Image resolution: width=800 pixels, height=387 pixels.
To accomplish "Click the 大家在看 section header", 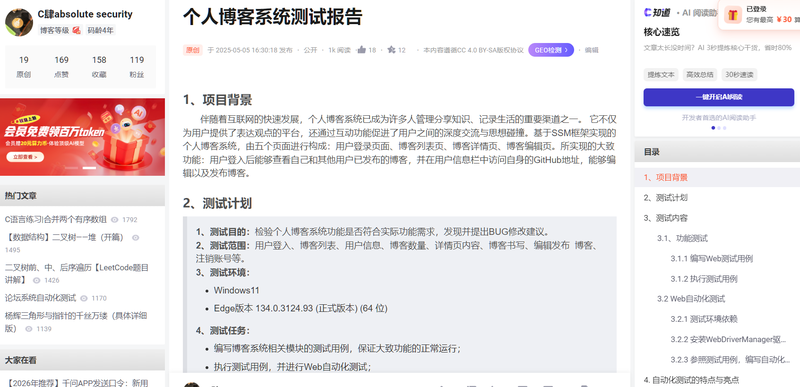I will [x=82, y=360].
